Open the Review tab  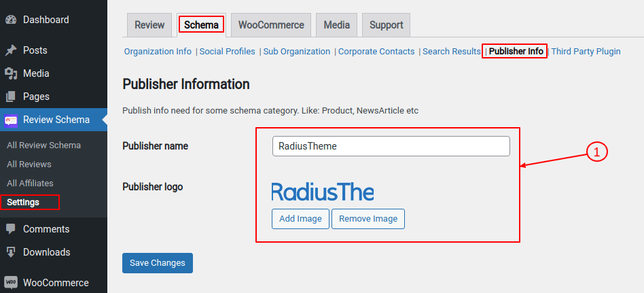pos(149,25)
